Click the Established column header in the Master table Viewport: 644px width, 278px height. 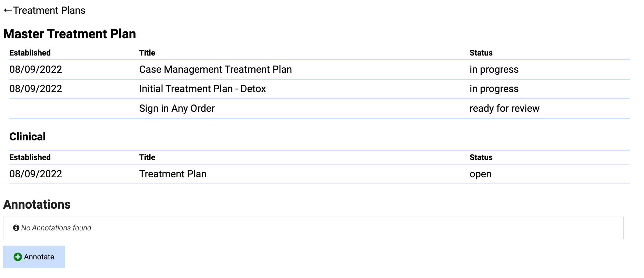pos(30,53)
